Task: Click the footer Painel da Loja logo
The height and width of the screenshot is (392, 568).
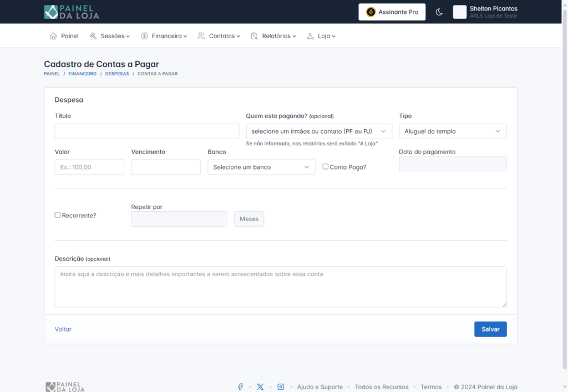Action: [x=65, y=386]
